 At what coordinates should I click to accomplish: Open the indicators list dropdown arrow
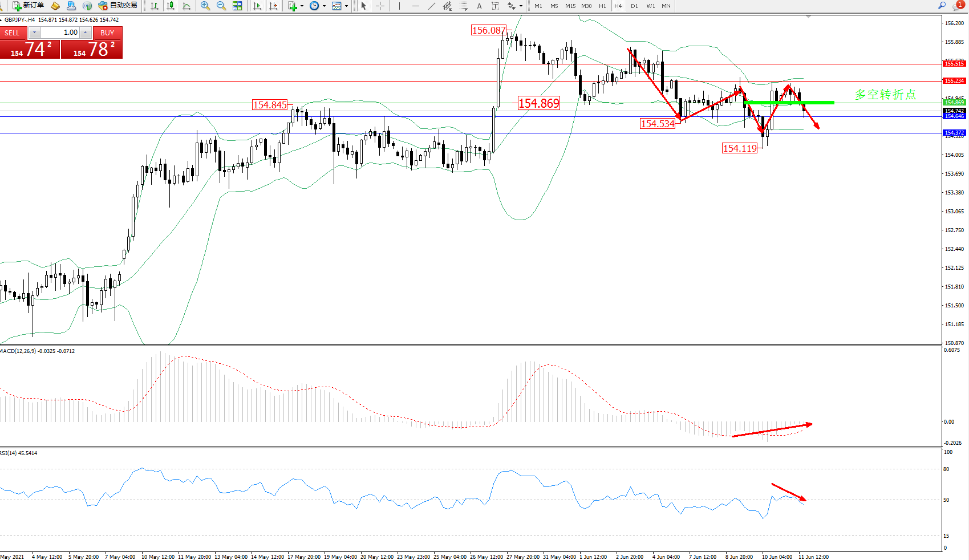point(302,6)
